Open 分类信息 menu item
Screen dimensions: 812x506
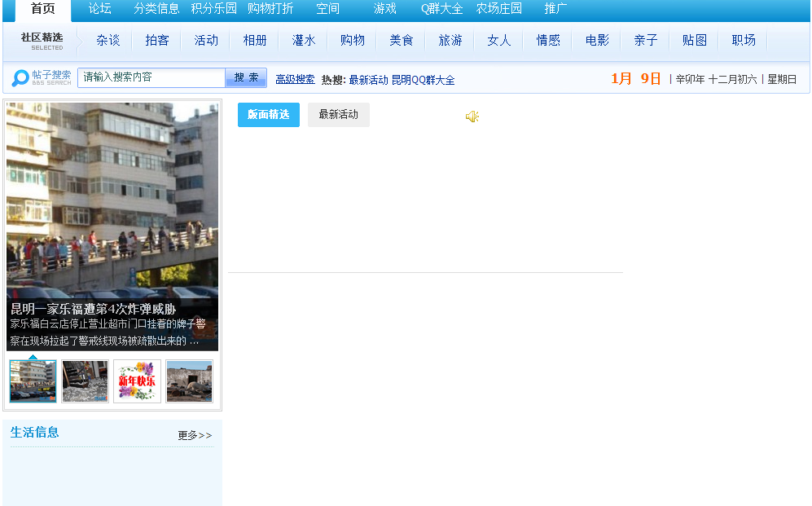[156, 9]
